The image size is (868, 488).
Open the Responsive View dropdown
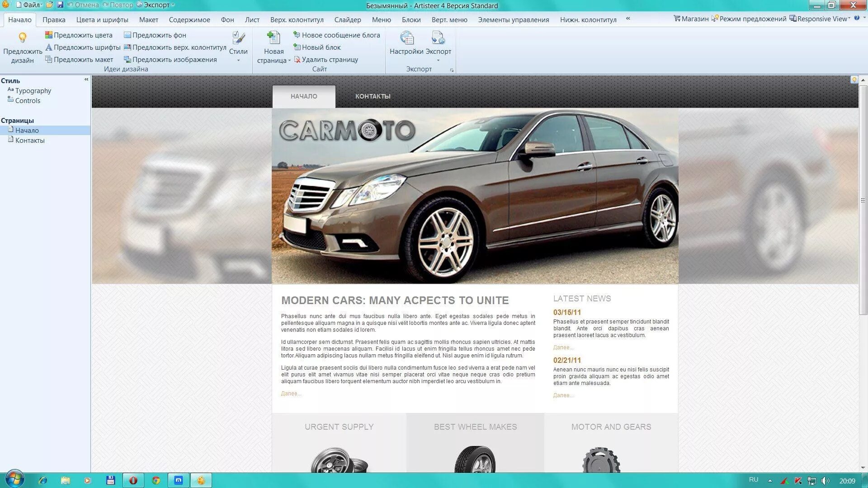[x=820, y=19]
